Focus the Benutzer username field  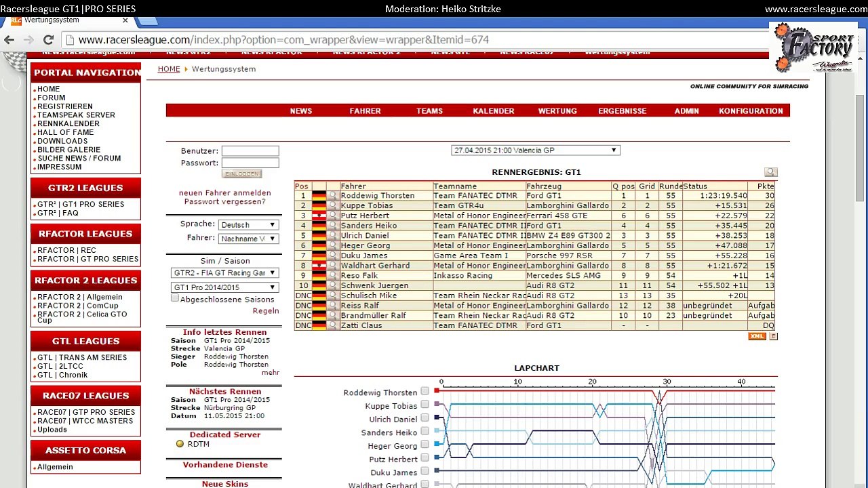(250, 151)
